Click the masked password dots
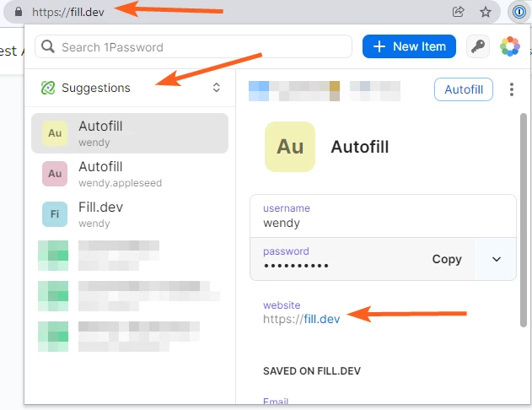 coord(296,266)
